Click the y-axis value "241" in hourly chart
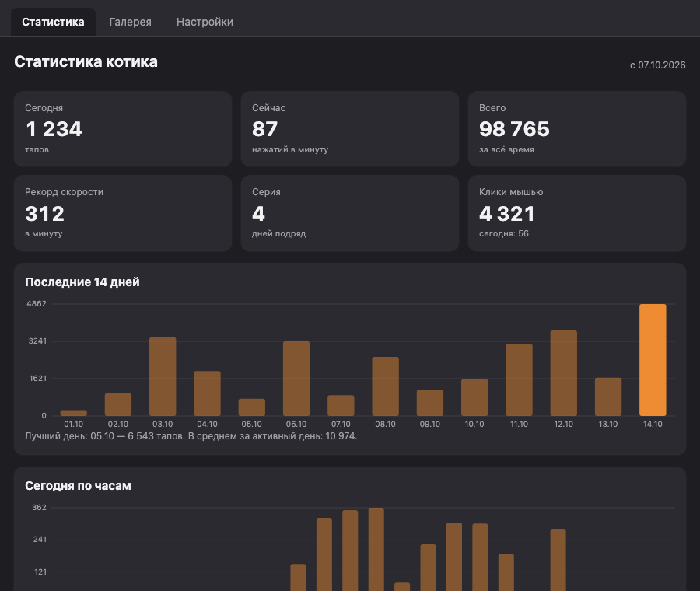This screenshot has height=591, width=700. pos(40,540)
